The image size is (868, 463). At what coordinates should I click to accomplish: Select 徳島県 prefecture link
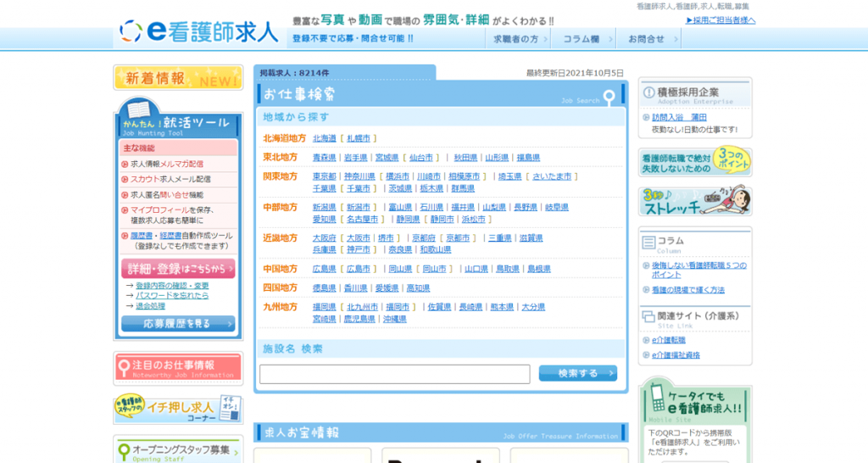coord(325,288)
